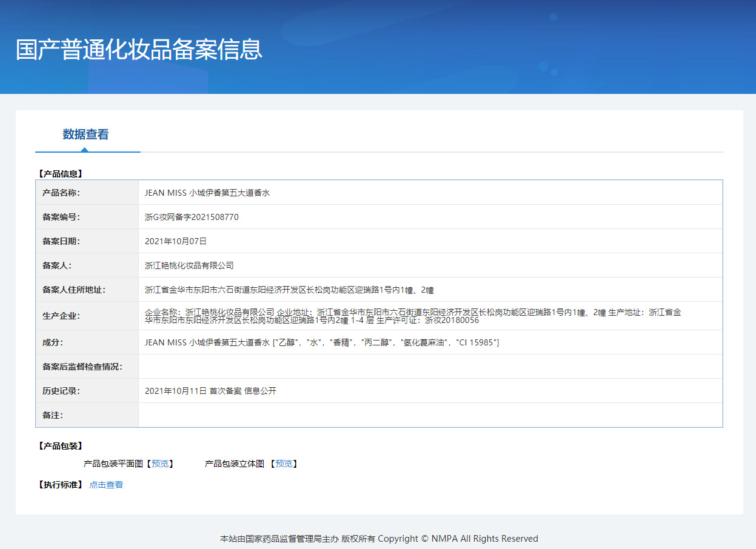Click the 成分 ingredients list text
Image resolution: width=756 pixels, height=549 pixels.
322,342
